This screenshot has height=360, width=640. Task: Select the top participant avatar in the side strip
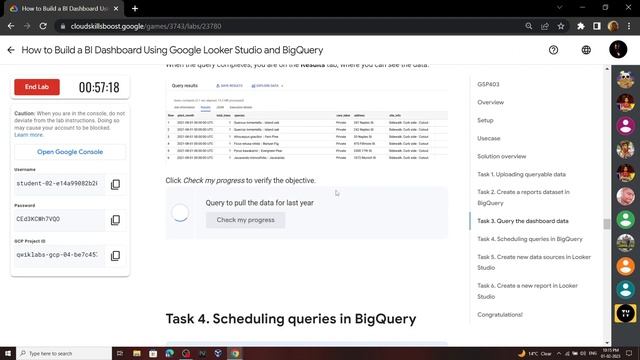(625, 79)
